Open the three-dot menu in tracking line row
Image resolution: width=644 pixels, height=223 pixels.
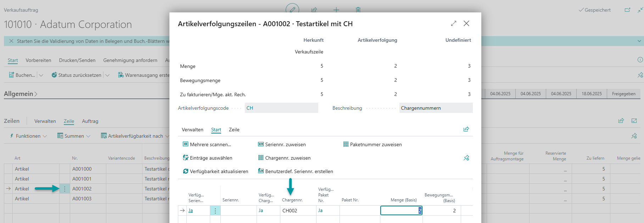pyautogui.click(x=215, y=211)
